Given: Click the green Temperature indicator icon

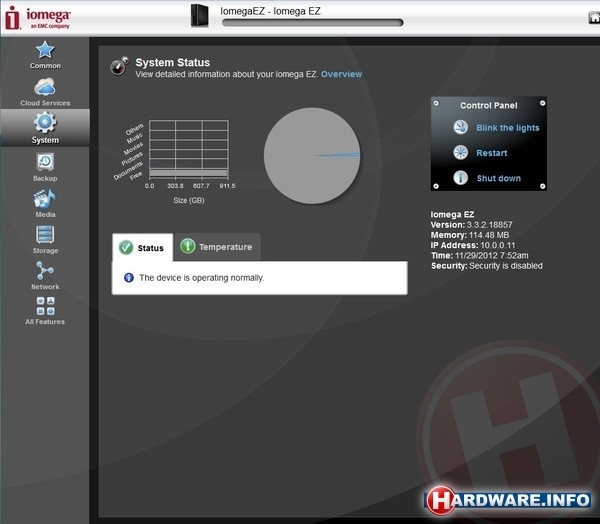Looking at the screenshot, I should click(x=188, y=246).
